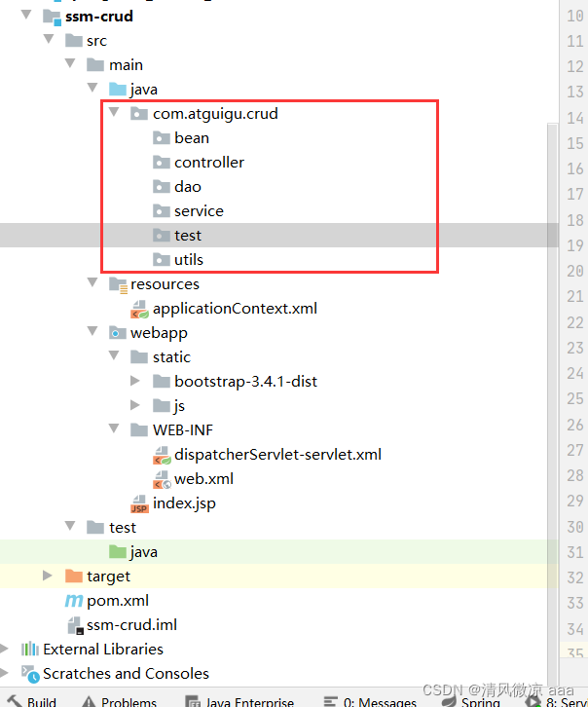Select the service package

(199, 210)
